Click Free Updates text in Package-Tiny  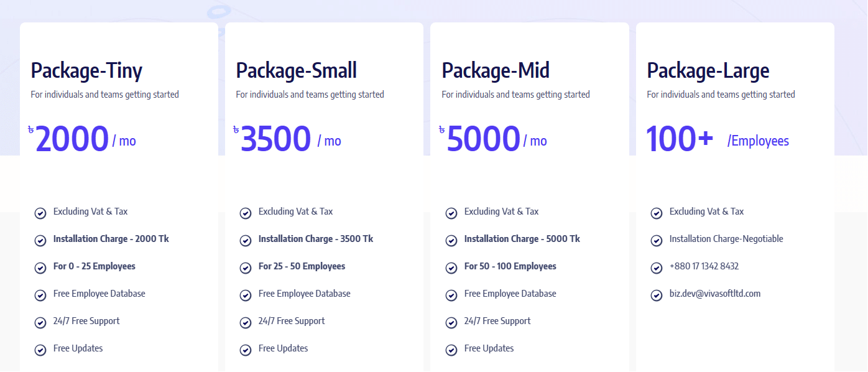pos(78,348)
